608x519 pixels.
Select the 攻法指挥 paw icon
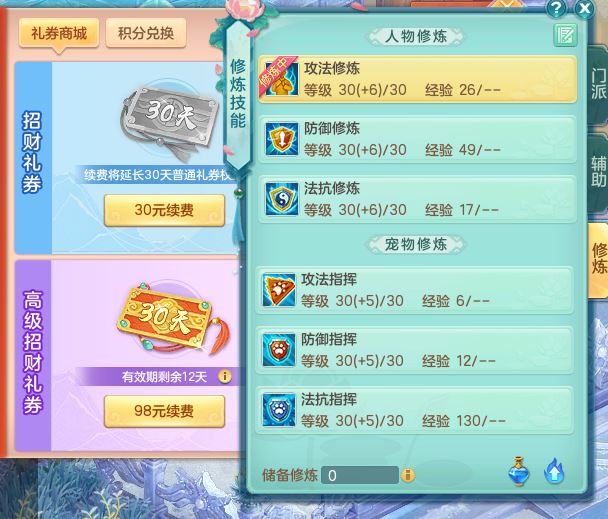tap(279, 290)
